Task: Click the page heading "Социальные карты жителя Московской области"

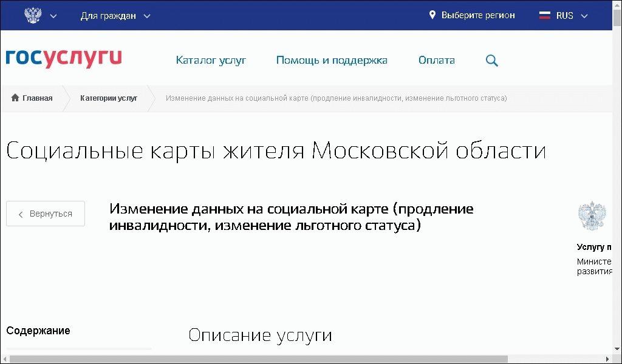Action: (276, 150)
